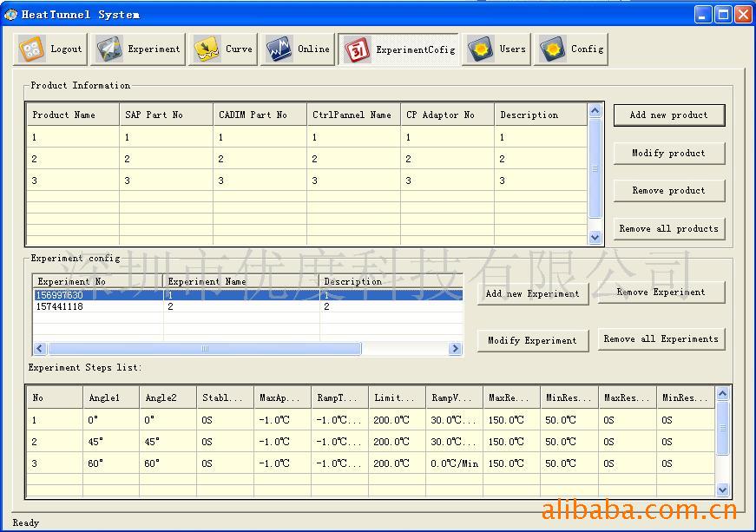Click the Experiment No column header
This screenshot has width=756, height=532.
98,281
